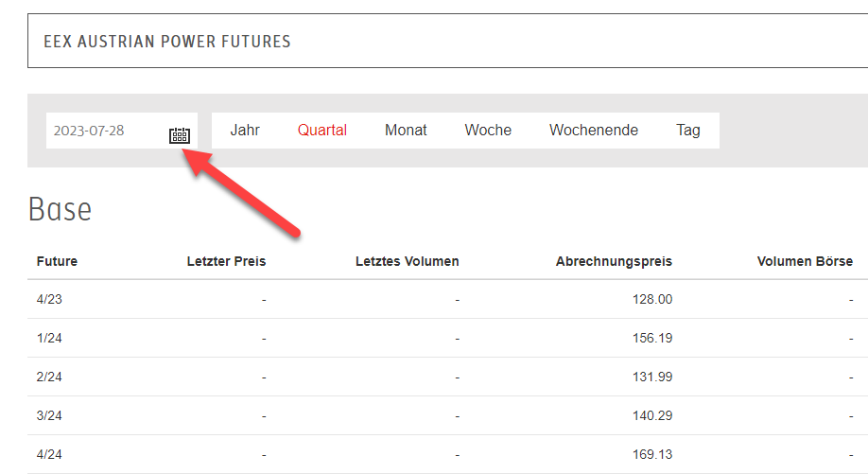Switch to the Jahr tab
This screenshot has width=868, height=474.
click(245, 131)
